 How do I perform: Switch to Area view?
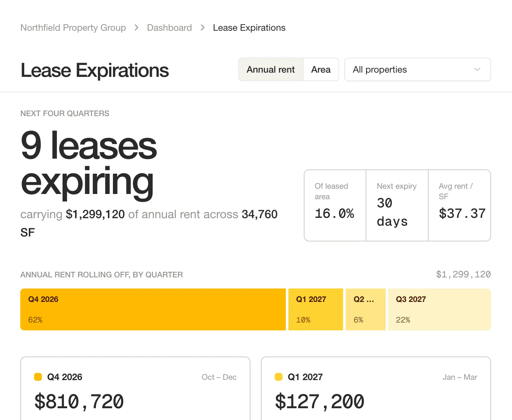(321, 69)
